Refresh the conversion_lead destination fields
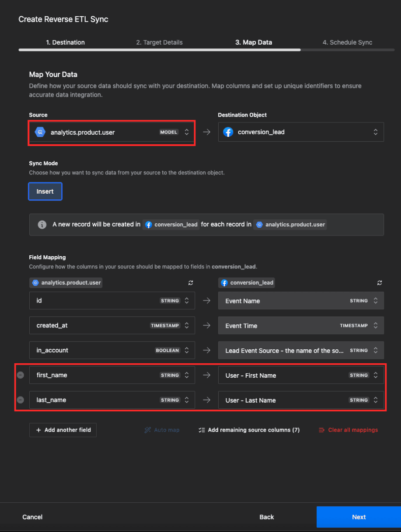This screenshot has width=401, height=532. tap(379, 283)
